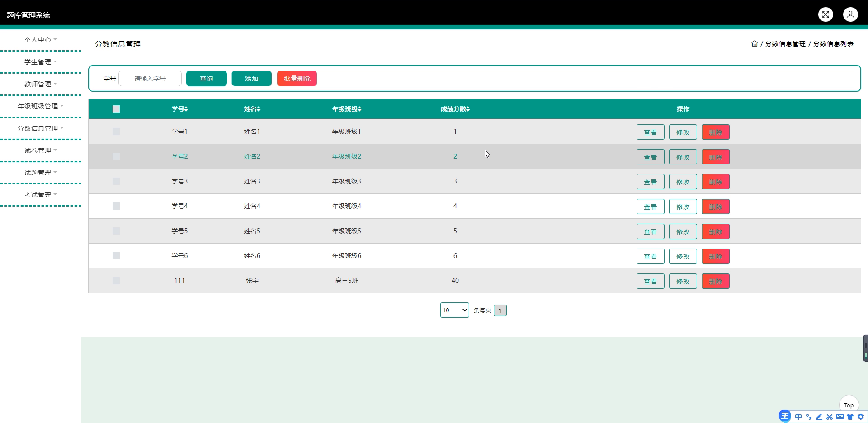Click the cell 姓名4

click(x=252, y=206)
